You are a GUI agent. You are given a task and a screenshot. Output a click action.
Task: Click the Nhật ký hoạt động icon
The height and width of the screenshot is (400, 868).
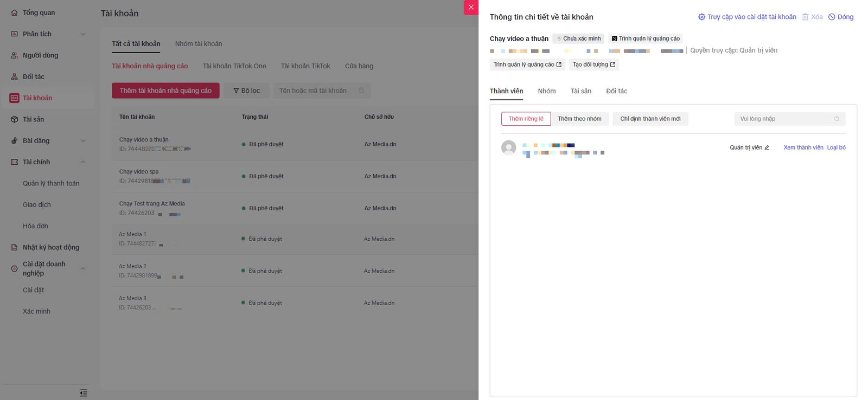[14, 247]
